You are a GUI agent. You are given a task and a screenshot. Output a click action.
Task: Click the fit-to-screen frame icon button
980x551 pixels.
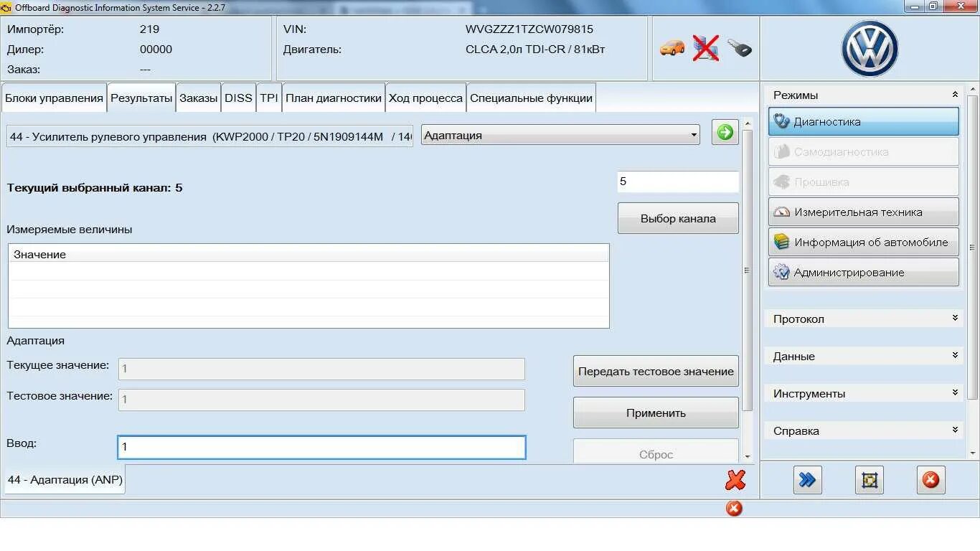click(870, 480)
